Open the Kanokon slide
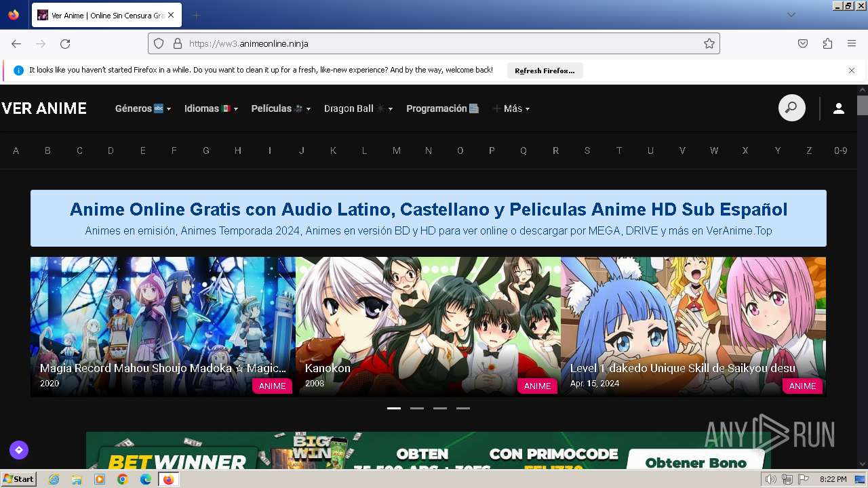Viewport: 868px width, 488px height. point(428,327)
